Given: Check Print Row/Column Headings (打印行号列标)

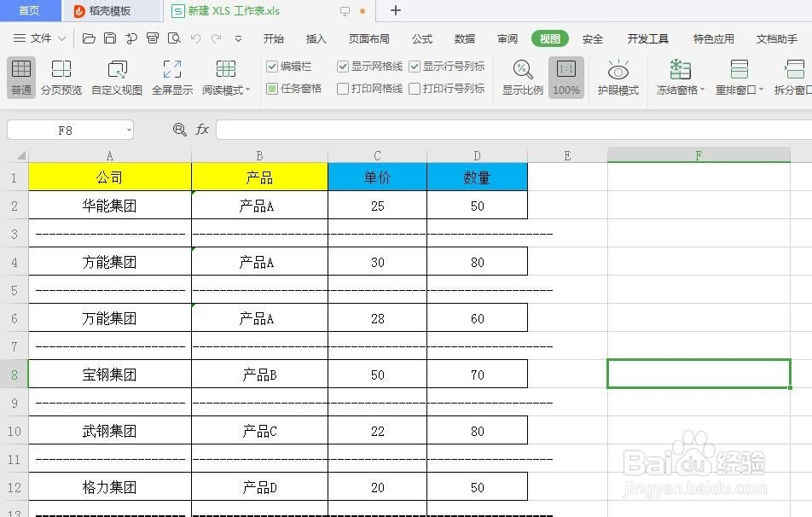Looking at the screenshot, I should coord(415,89).
